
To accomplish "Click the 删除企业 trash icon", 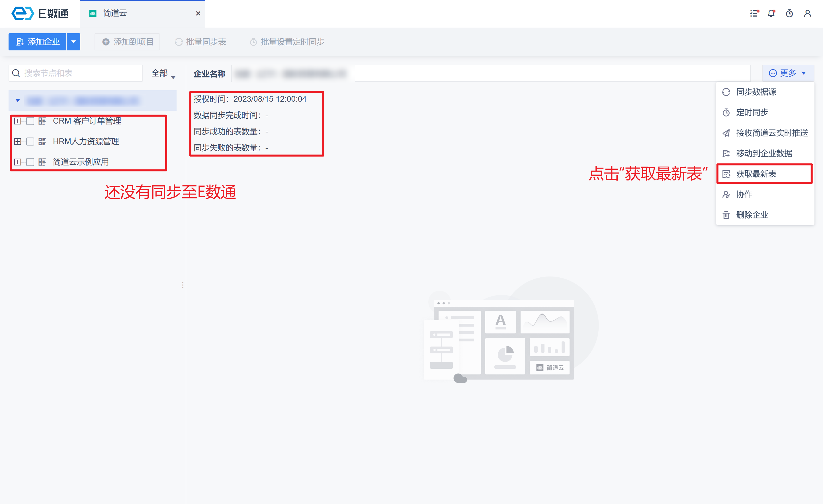I will [x=726, y=215].
